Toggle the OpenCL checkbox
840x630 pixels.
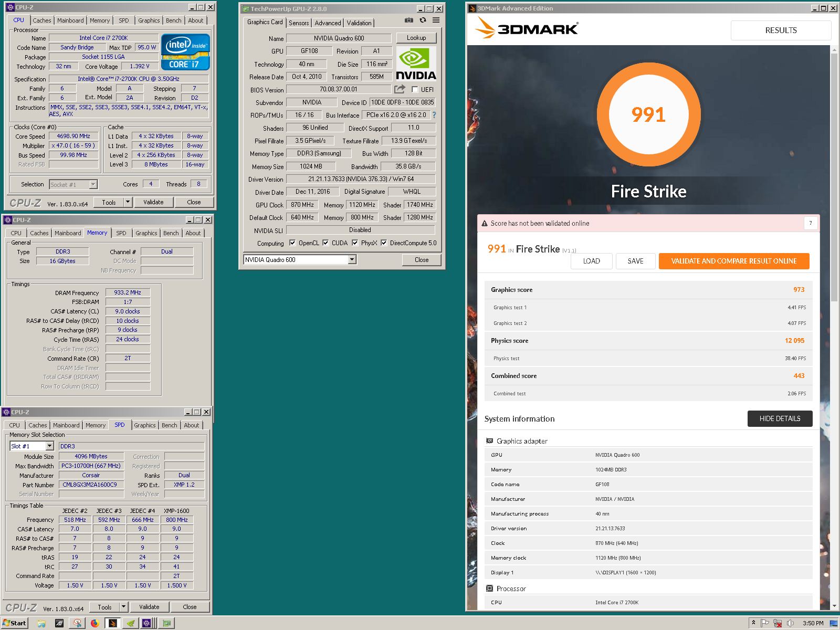point(292,243)
